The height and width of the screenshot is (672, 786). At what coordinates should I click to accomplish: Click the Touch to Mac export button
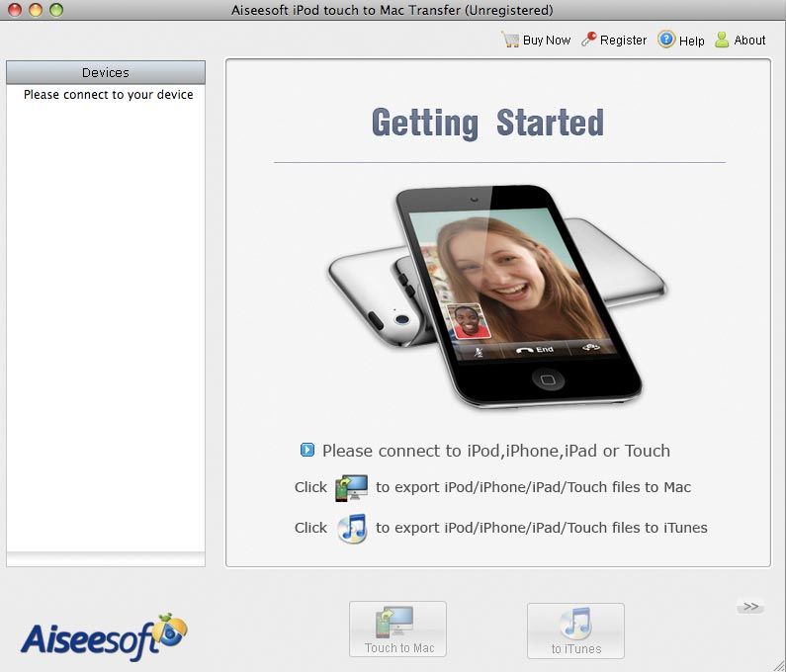(397, 629)
